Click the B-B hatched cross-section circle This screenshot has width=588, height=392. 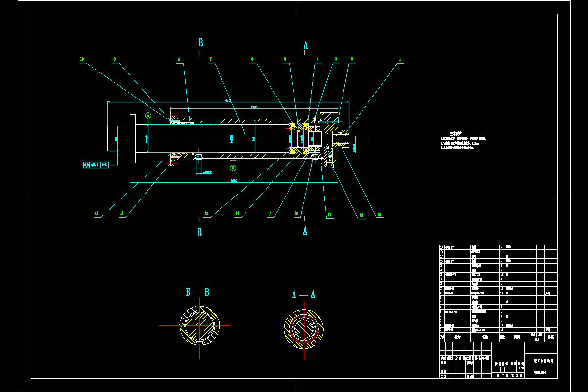click(x=199, y=325)
